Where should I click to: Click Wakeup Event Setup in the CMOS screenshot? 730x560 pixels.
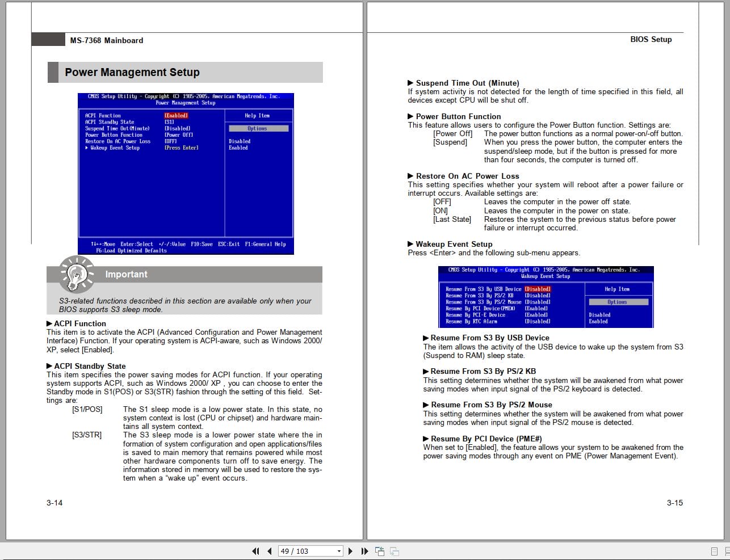tap(115, 148)
